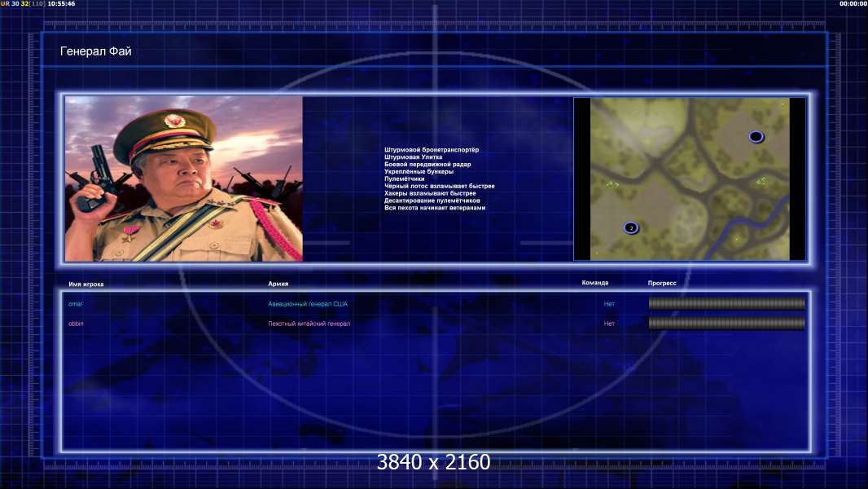Click the line Десантирование пулемётчиков
The height and width of the screenshot is (489, 868).
[432, 200]
